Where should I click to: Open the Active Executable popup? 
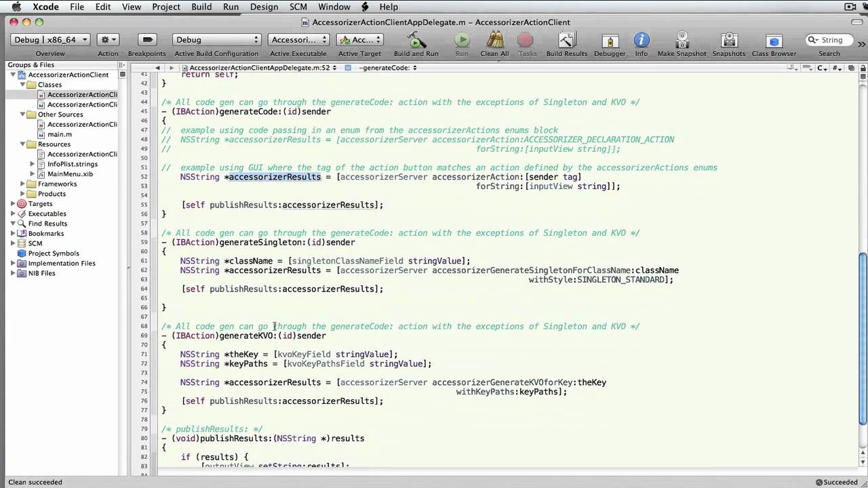point(299,40)
